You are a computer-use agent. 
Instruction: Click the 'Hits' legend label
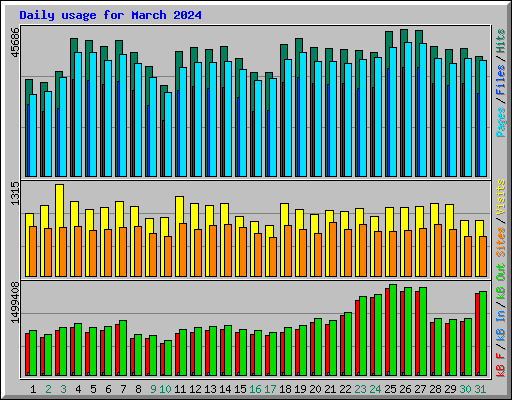tap(501, 41)
